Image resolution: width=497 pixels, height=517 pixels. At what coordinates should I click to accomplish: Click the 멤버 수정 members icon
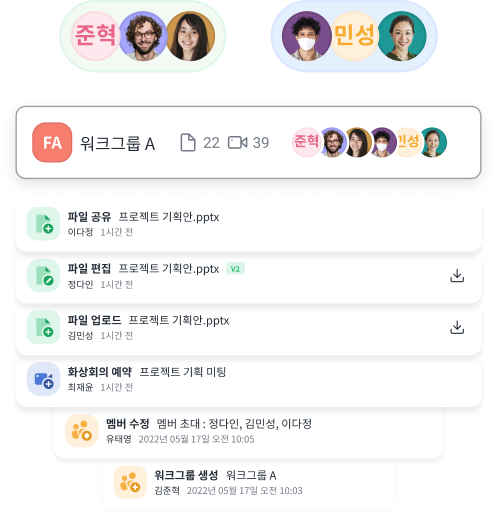coord(82,431)
